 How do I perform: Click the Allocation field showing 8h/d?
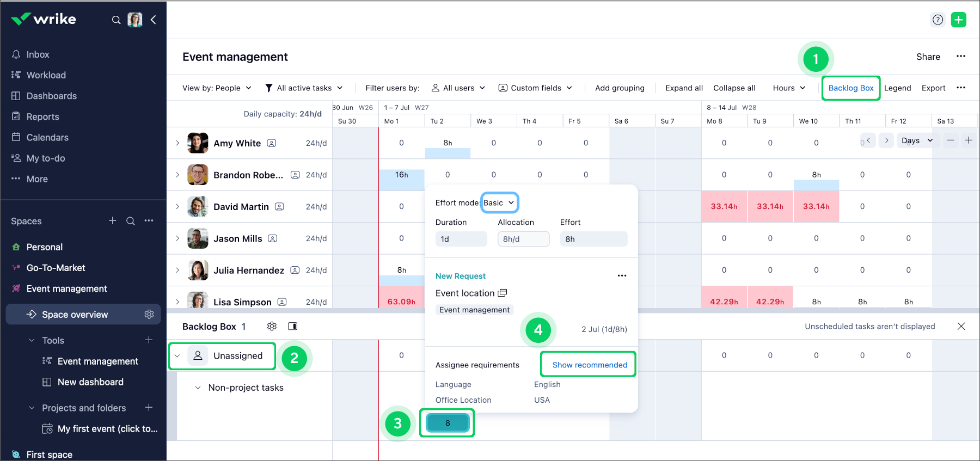(523, 239)
